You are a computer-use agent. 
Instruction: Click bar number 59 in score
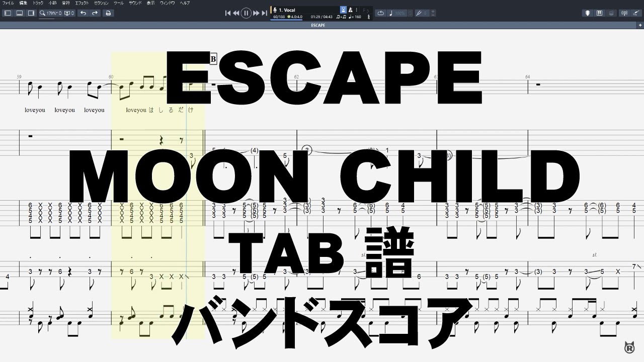(19, 76)
